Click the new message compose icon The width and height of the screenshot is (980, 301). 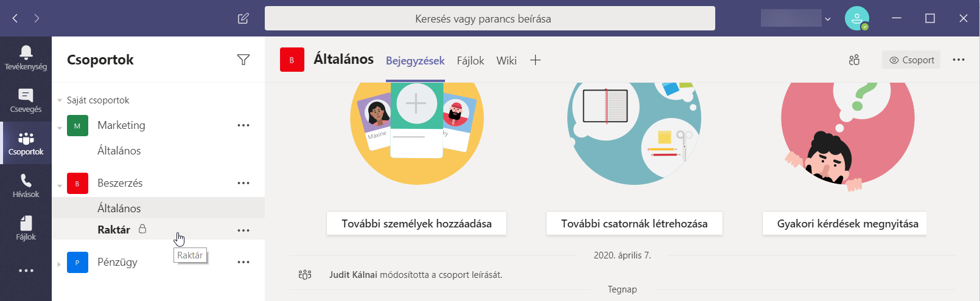[243, 18]
